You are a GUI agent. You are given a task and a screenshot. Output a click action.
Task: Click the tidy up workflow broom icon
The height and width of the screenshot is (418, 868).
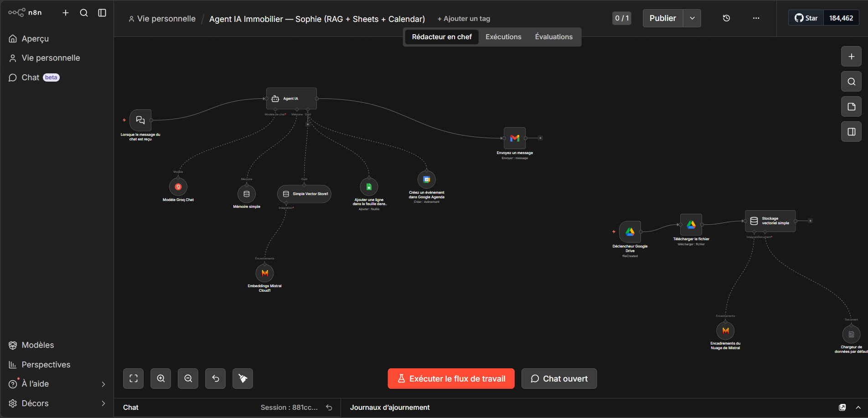point(243,378)
